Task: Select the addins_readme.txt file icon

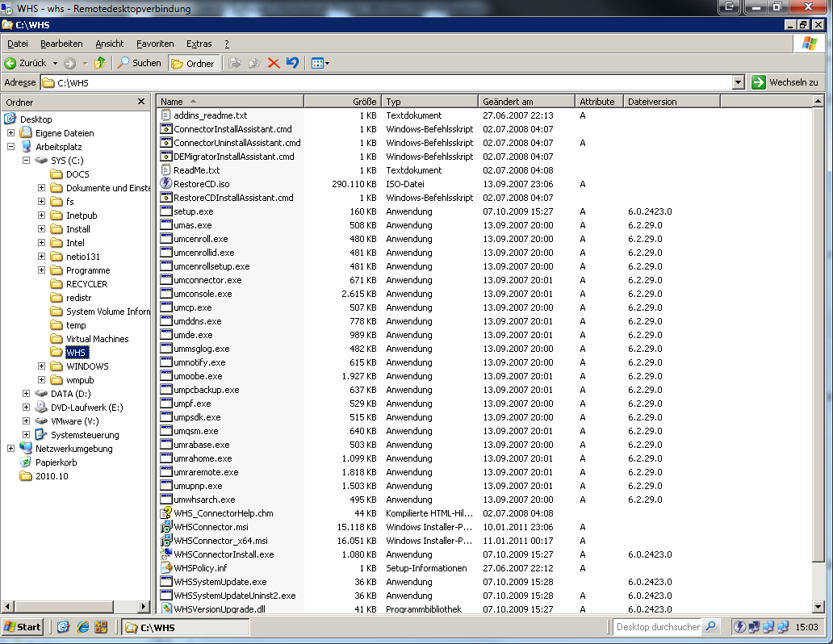Action: click(165, 115)
